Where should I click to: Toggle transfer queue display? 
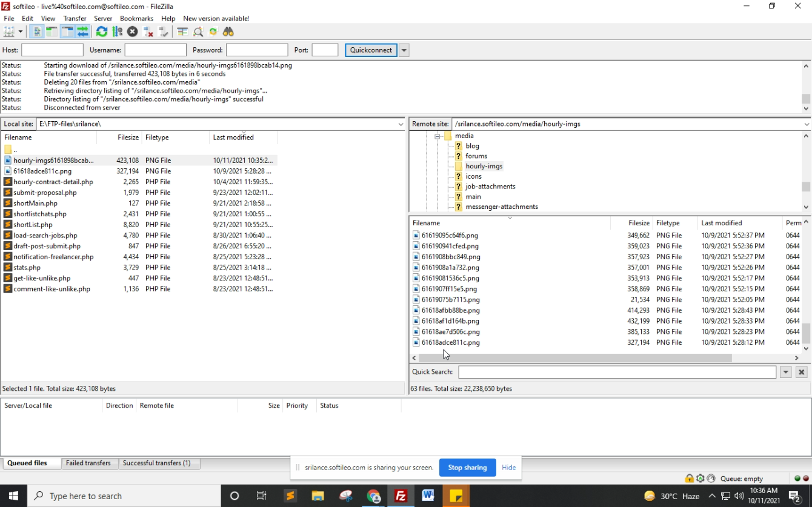pos(82,32)
